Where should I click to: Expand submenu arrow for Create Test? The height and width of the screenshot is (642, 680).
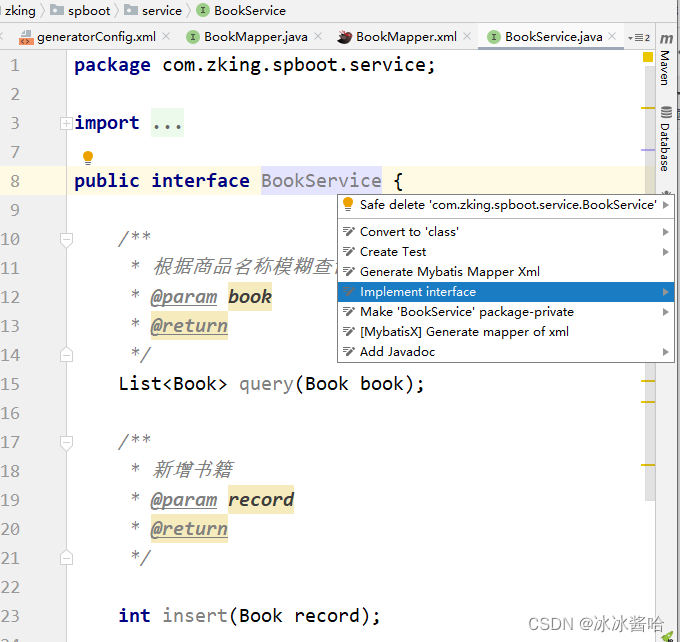[x=666, y=252]
